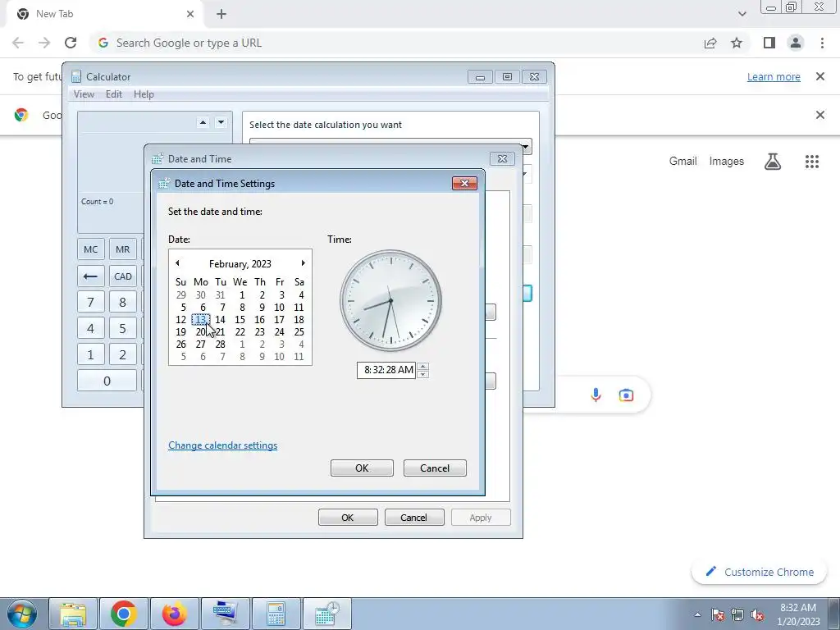The image size is (840, 630).
Task: Click Calculator history up arrow
Action: pyautogui.click(x=203, y=122)
